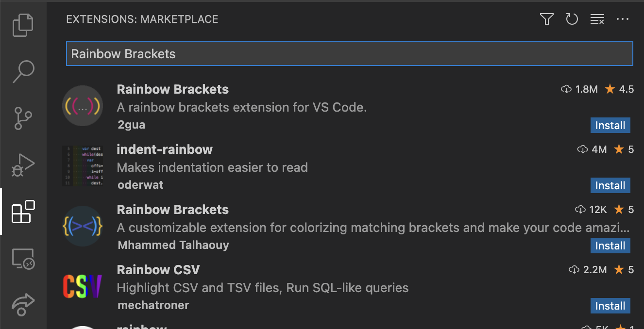Refresh the extensions list
The width and height of the screenshot is (644, 329).
click(x=572, y=19)
